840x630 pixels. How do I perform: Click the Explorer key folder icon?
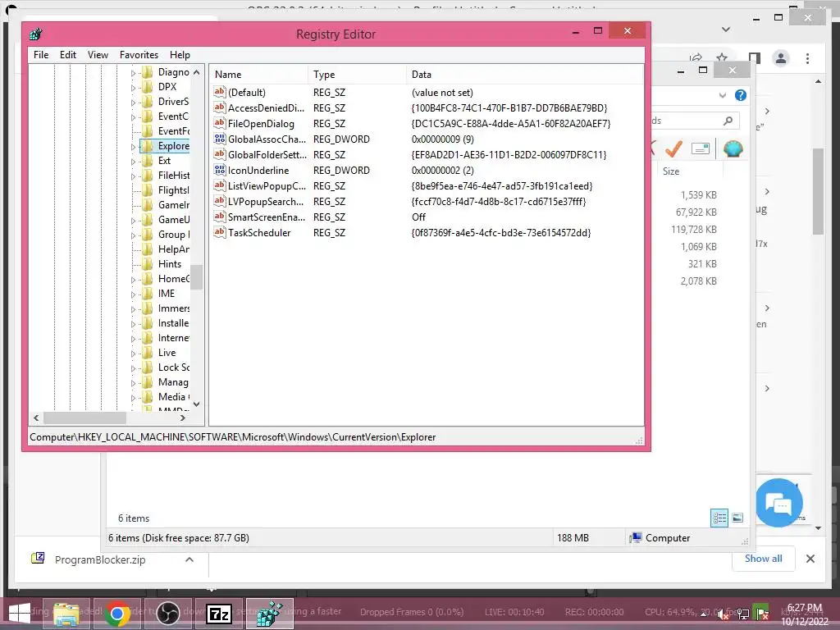(x=148, y=146)
